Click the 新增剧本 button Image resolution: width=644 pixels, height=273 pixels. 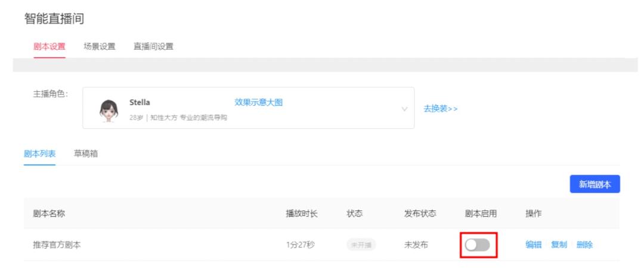pos(595,184)
